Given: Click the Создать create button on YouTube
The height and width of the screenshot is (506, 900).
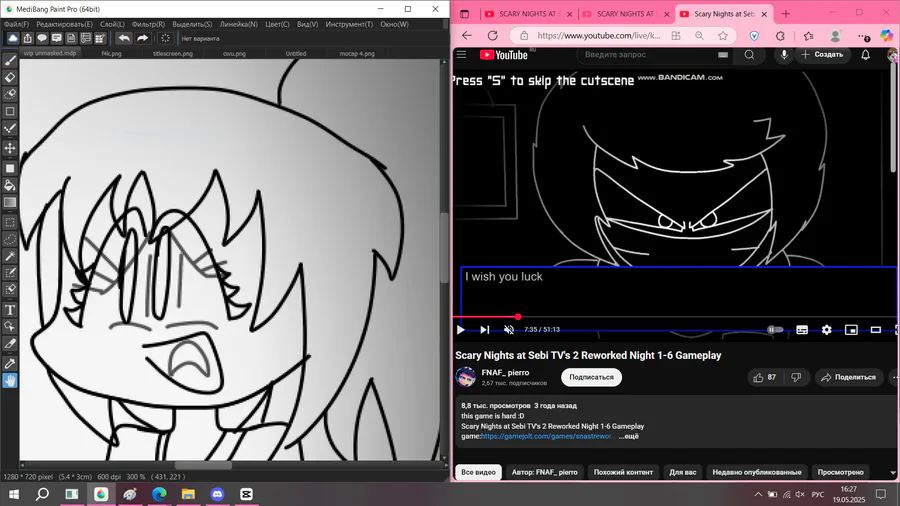Looking at the screenshot, I should pos(823,55).
